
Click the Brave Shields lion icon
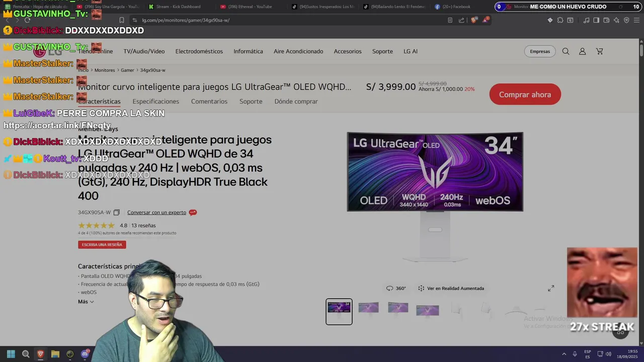click(x=474, y=20)
